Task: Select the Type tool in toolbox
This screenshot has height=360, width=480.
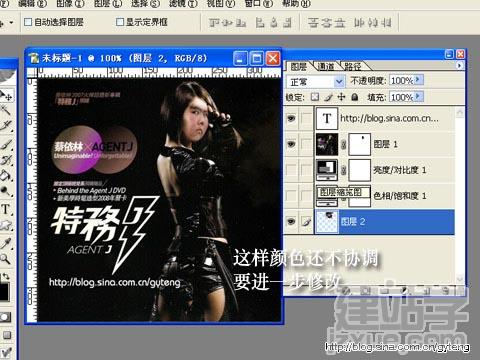Action: 6,209
